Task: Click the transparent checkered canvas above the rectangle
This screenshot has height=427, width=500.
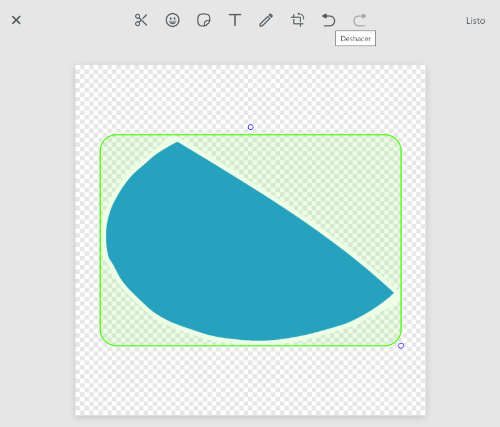Action: [x=250, y=97]
